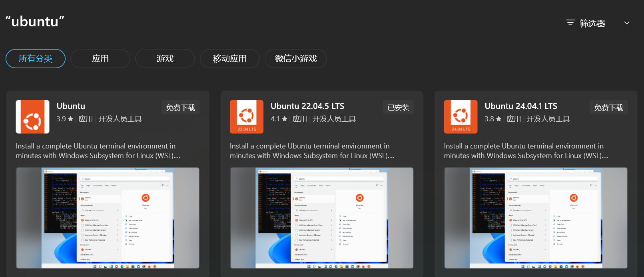Viewport: 644px width, 277px height.
Task: Switch to the 应用 category tab
Action: [100, 59]
